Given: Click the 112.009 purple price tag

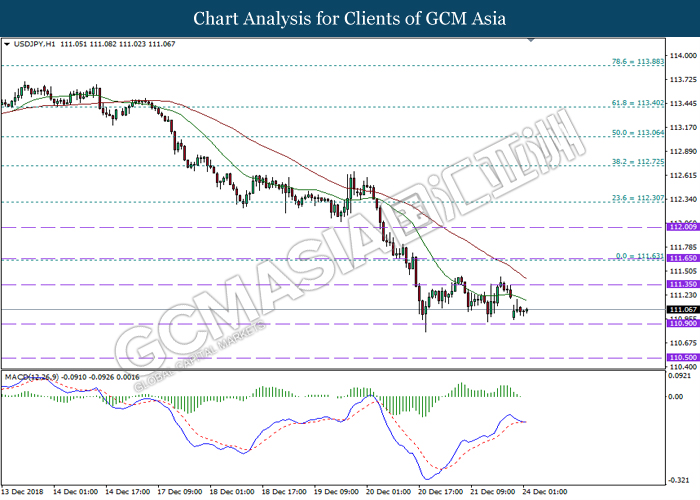Looking at the screenshot, I should [683, 227].
